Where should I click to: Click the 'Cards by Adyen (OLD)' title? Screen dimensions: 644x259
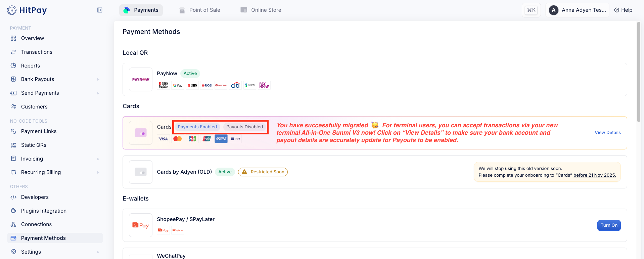tap(184, 172)
